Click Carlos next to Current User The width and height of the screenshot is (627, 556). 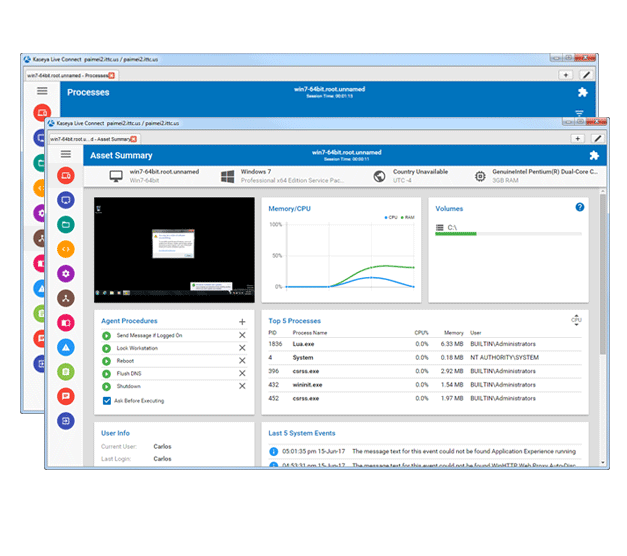pyautogui.click(x=162, y=446)
